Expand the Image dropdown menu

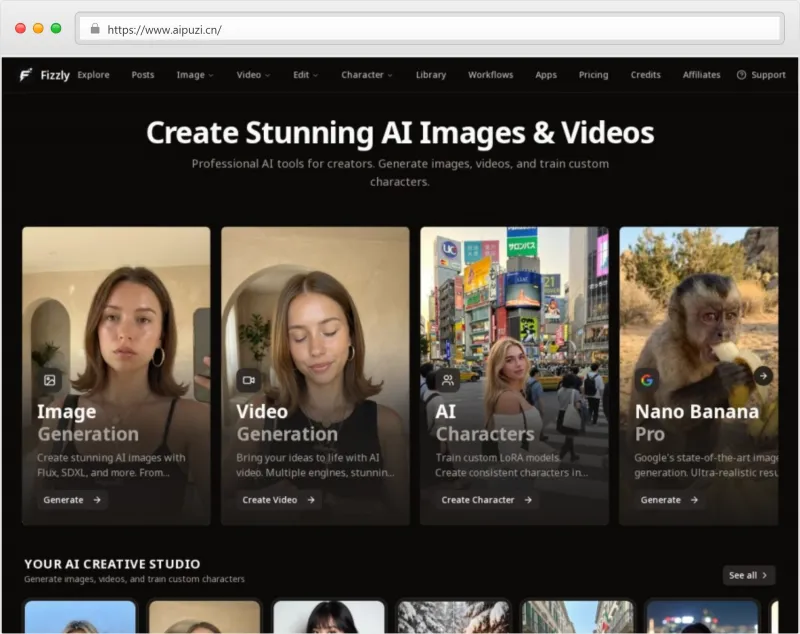[x=195, y=75]
